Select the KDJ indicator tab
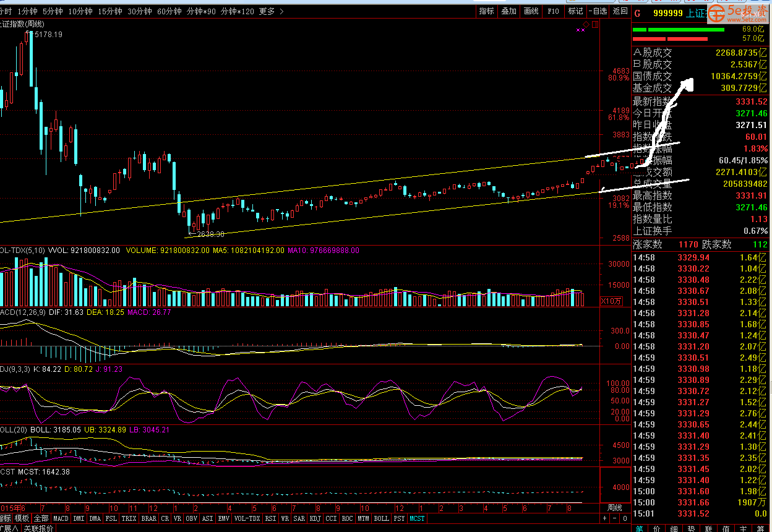This screenshot has height=532, width=772. click(315, 518)
